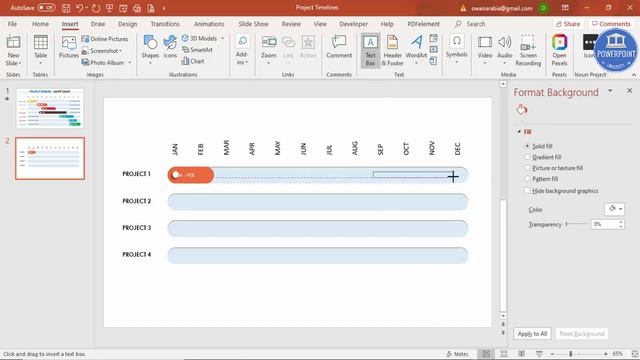This screenshot has height=360, width=640.
Task: Switch to Slide Sorter view
Action: click(504, 354)
